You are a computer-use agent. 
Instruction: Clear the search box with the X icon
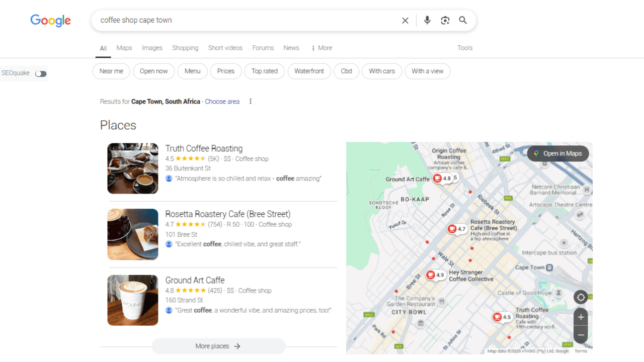pos(405,21)
